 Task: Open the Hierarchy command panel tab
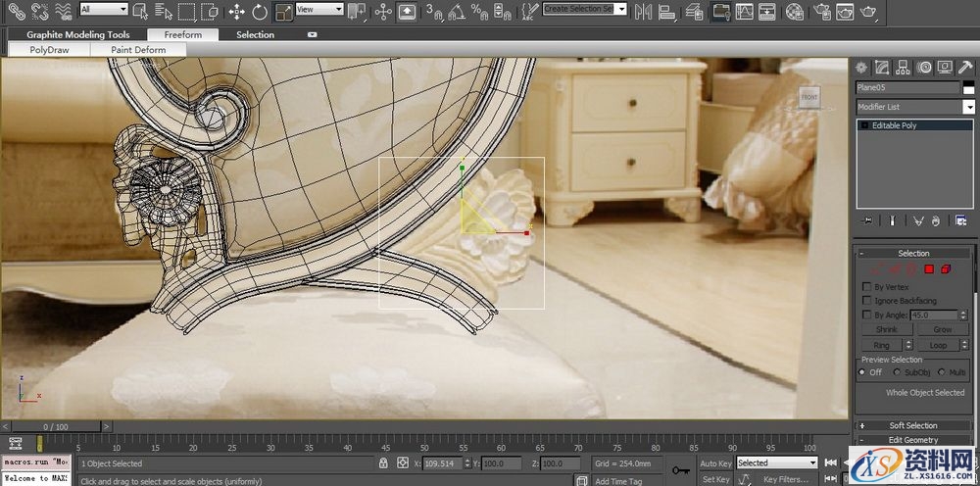click(x=904, y=68)
